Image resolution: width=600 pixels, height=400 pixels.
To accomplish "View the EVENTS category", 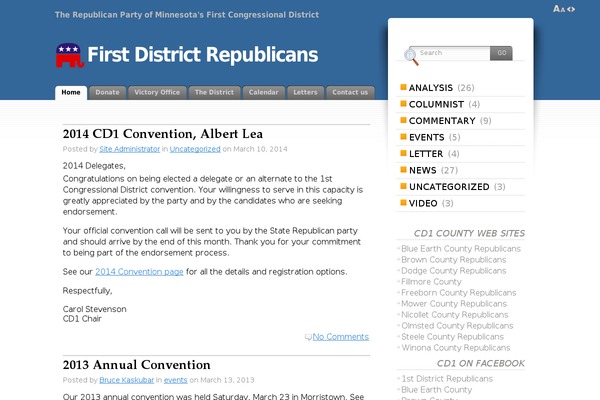I will 427,137.
